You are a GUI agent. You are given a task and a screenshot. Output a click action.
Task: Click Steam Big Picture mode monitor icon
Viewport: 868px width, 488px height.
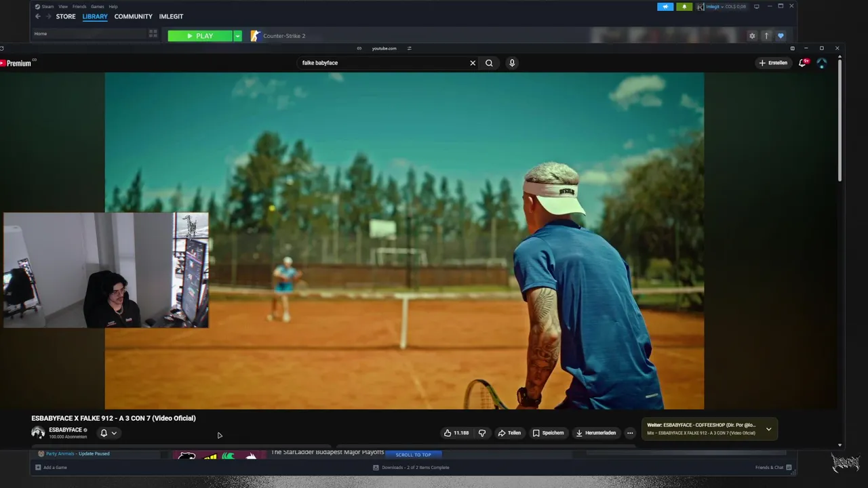[757, 7]
